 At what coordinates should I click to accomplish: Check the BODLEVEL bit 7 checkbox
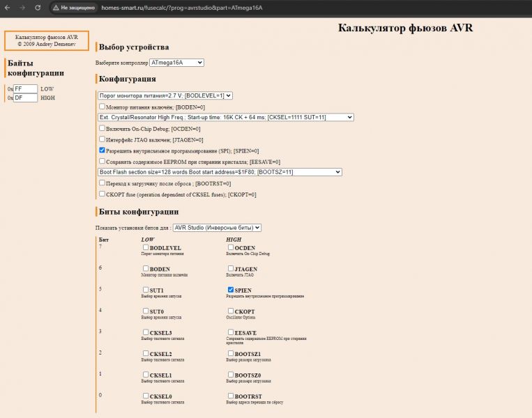(x=146, y=247)
